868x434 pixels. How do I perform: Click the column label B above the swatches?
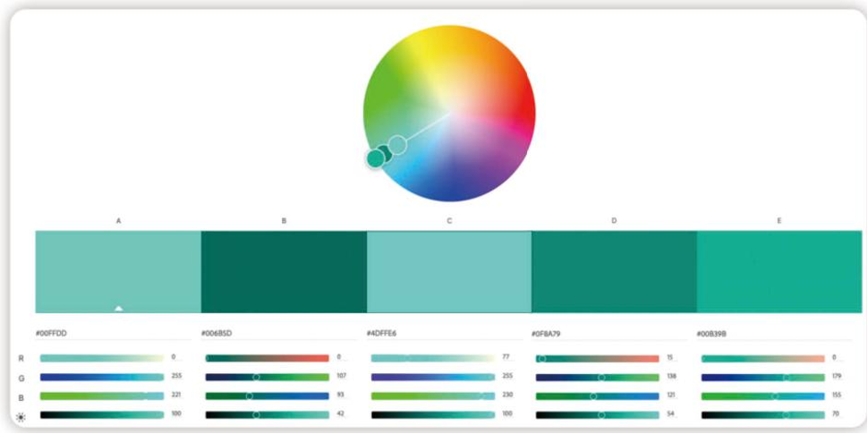click(284, 221)
